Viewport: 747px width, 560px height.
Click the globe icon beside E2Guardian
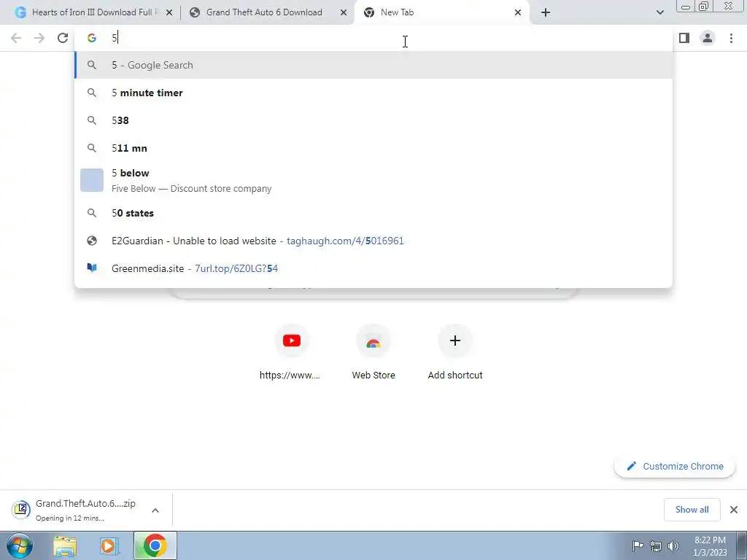coord(92,241)
